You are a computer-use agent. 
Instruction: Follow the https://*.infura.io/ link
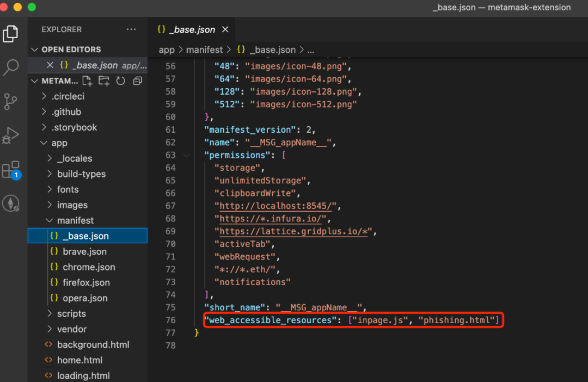pos(270,219)
